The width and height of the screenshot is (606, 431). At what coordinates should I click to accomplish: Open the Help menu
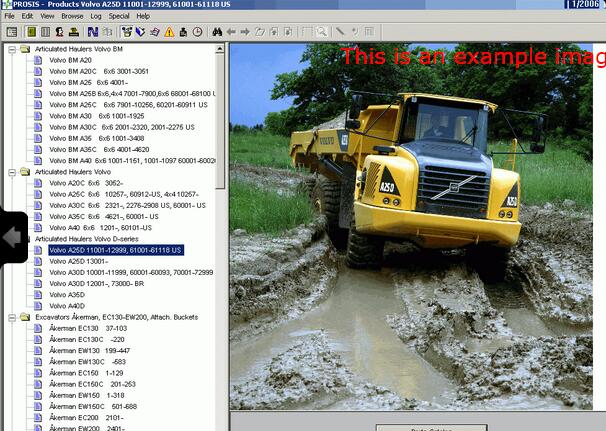point(143,16)
